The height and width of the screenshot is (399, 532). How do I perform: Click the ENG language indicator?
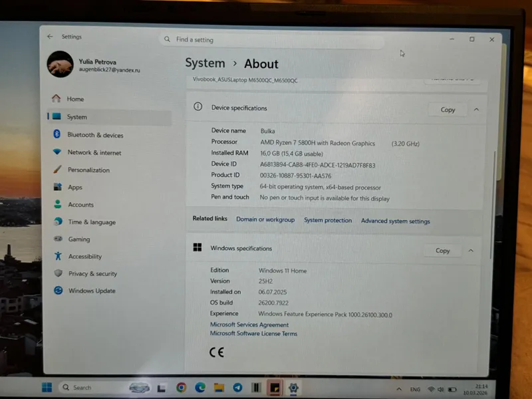click(415, 390)
